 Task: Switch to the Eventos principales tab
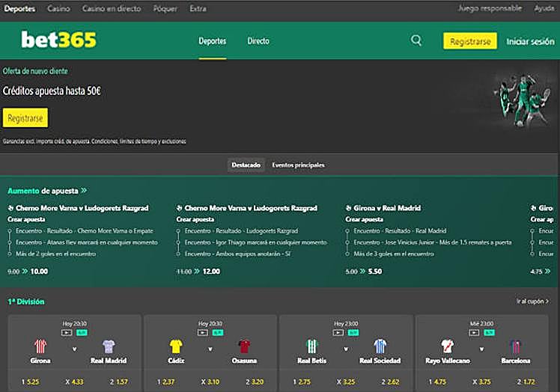click(x=298, y=165)
